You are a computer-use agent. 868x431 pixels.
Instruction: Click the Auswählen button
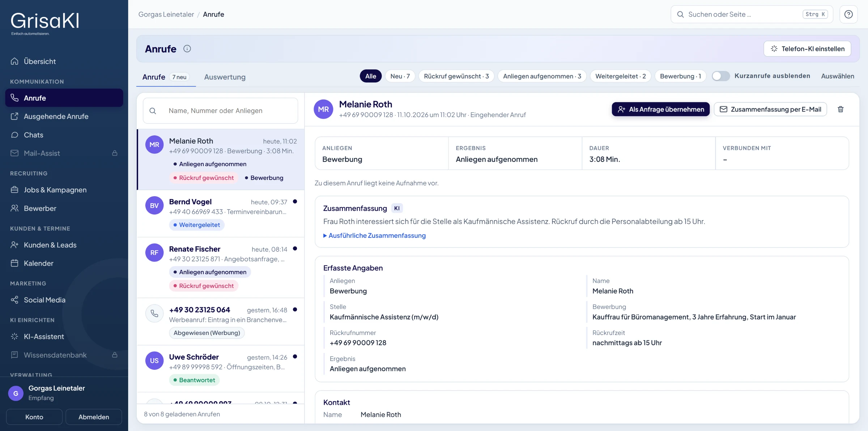point(837,76)
